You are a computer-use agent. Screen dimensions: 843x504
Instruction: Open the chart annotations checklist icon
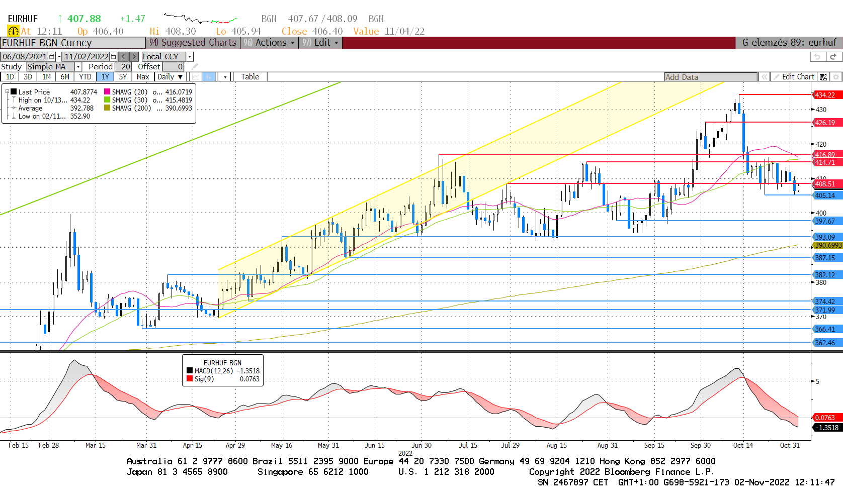pyautogui.click(x=823, y=77)
